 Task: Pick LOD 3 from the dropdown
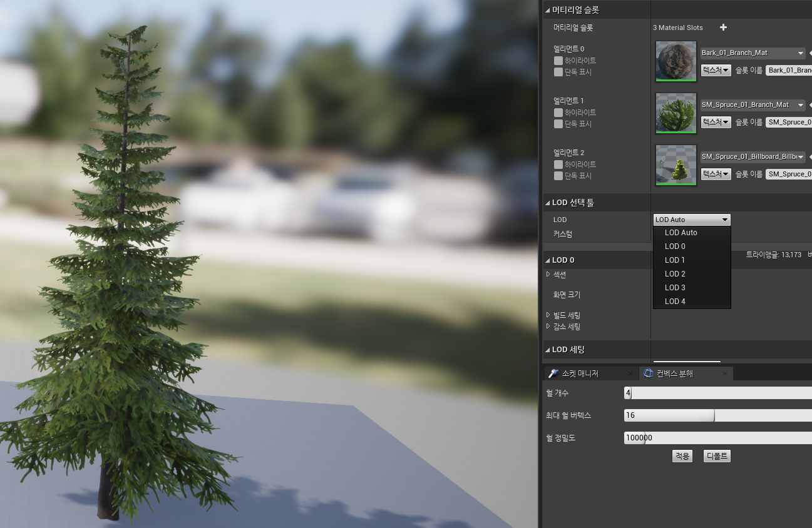point(692,288)
